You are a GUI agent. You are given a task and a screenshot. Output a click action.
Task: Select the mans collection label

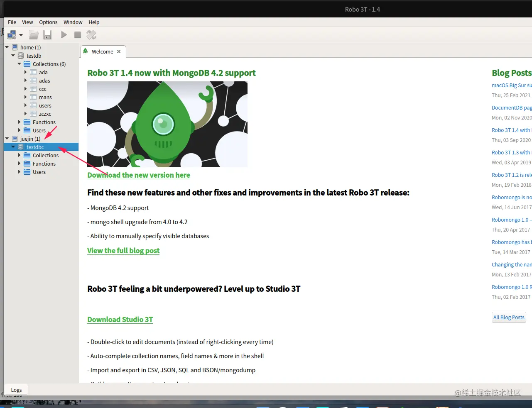coord(45,97)
